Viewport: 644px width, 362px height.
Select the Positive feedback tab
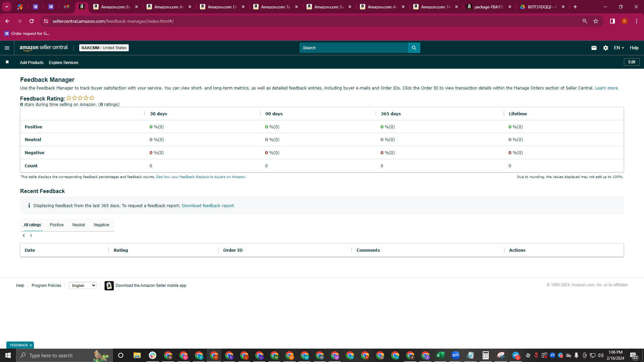57,225
